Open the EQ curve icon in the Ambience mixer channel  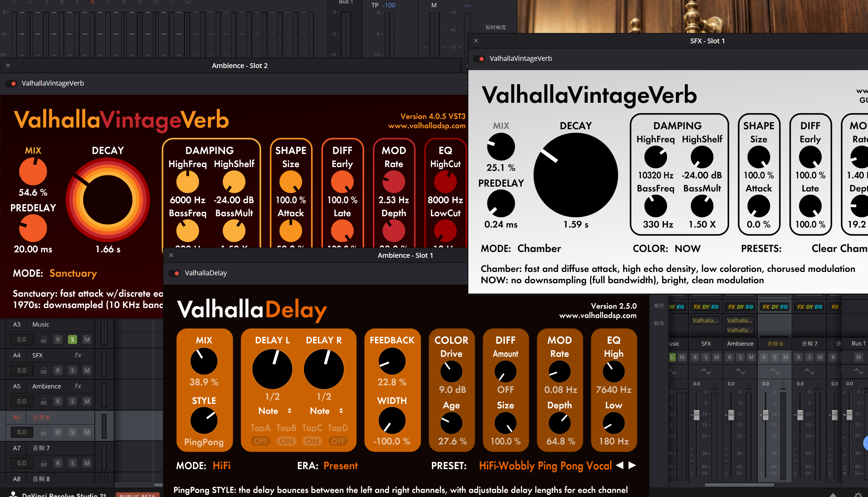click(740, 372)
